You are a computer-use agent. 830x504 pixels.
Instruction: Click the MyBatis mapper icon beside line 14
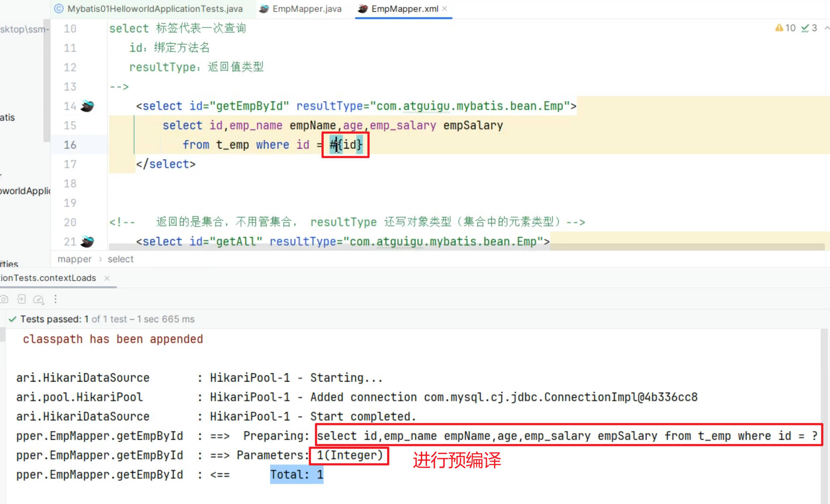tap(88, 106)
